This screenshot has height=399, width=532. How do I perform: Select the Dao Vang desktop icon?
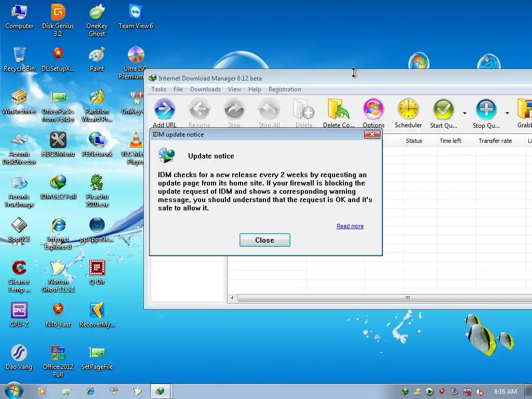pyautogui.click(x=19, y=357)
